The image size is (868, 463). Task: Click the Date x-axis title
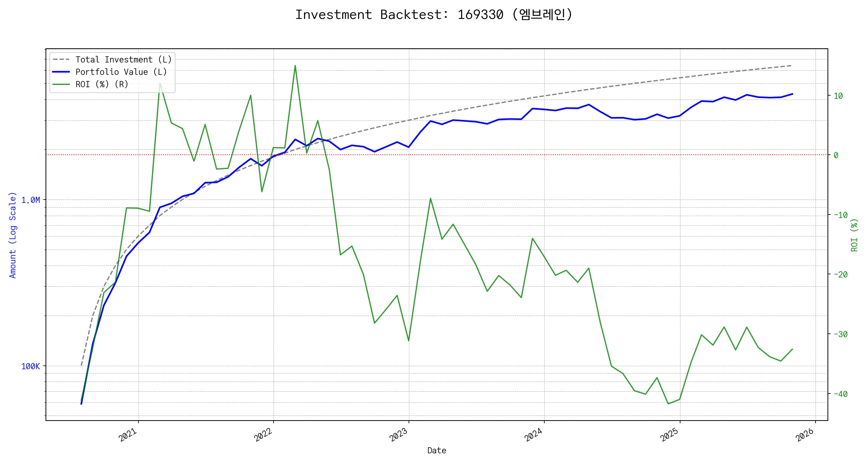[437, 451]
